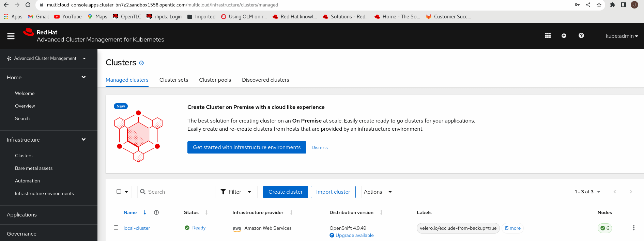Click the help icon beside Clusters title
This screenshot has width=644, height=241.
coord(141,63)
